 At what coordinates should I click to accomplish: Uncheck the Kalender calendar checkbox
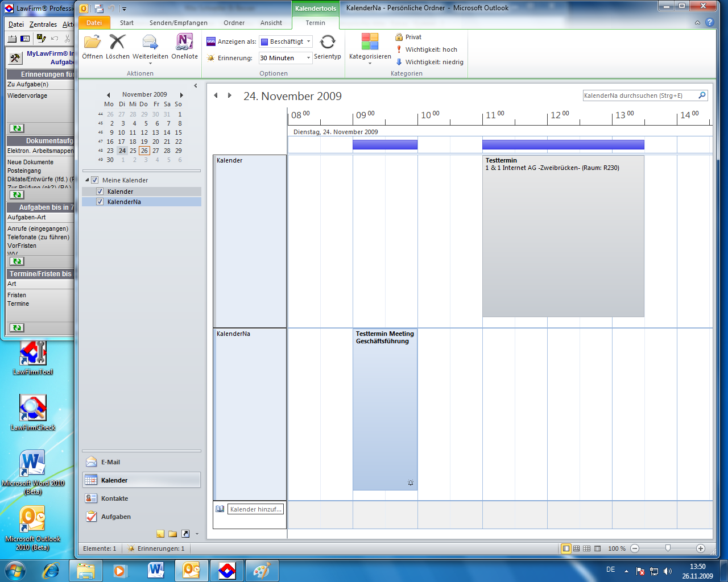pos(100,192)
